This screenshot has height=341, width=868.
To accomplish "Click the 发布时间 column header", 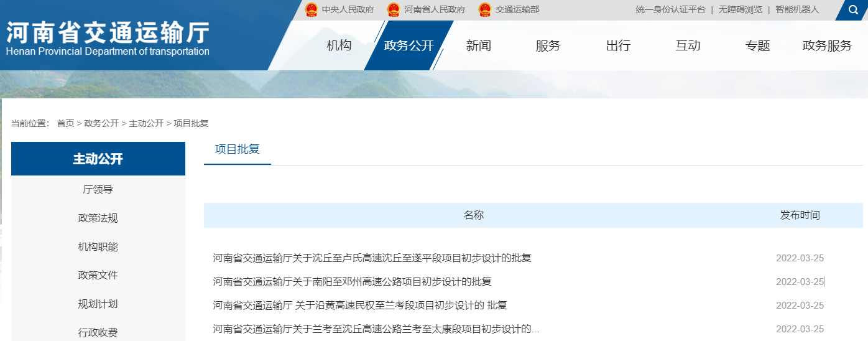I will click(800, 215).
